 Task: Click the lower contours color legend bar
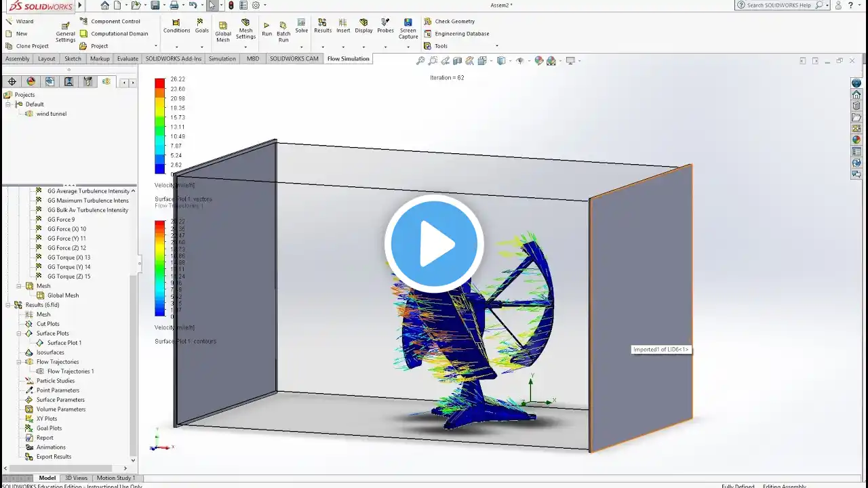coord(160,268)
